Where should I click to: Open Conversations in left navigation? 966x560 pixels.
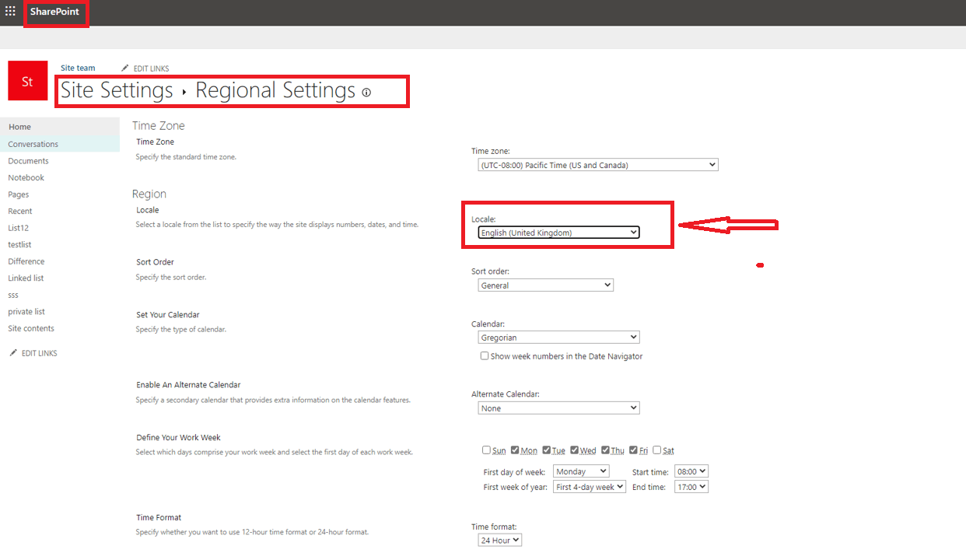[33, 144]
